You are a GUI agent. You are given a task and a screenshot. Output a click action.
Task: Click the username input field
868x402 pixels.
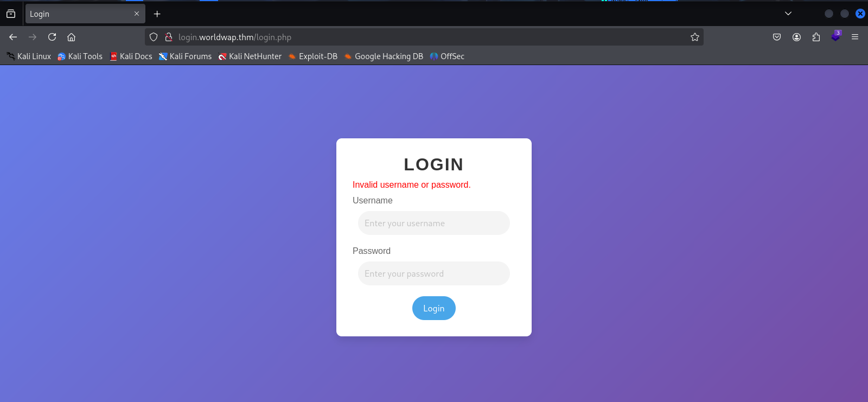point(434,223)
